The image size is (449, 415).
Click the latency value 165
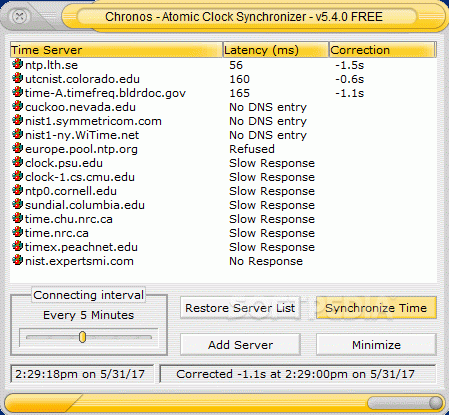pyautogui.click(x=239, y=93)
